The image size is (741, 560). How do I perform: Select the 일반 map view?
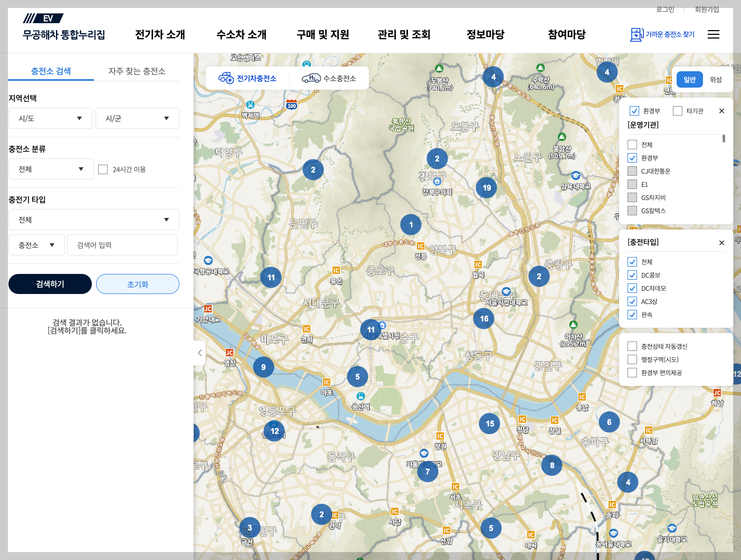(x=690, y=80)
